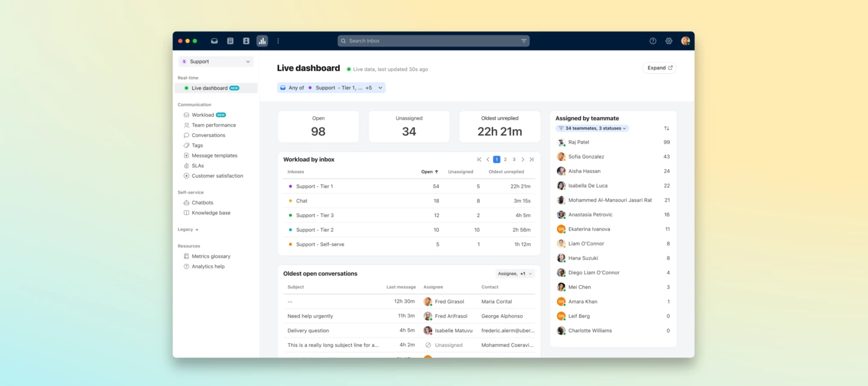Click contact George Alphonso
868x386 pixels.
[502, 316]
